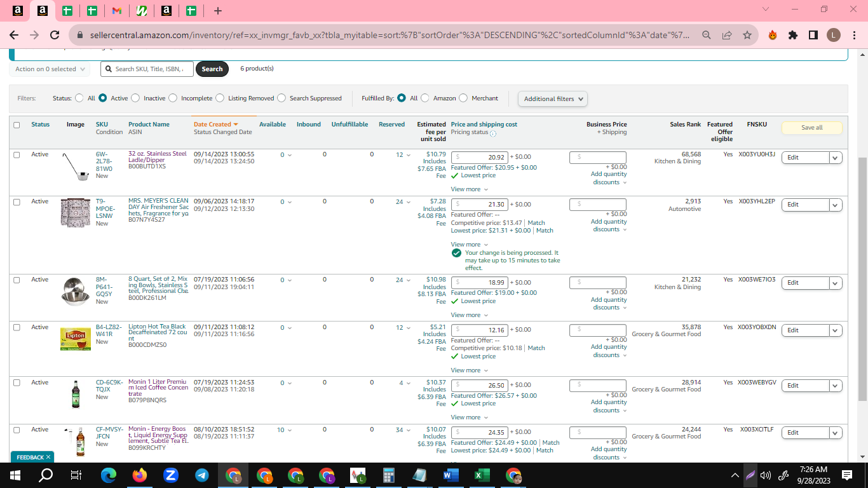This screenshot has width=868, height=488.
Task: Expand Available 10 dropdown in Monin Energy row
Action: 285,430
